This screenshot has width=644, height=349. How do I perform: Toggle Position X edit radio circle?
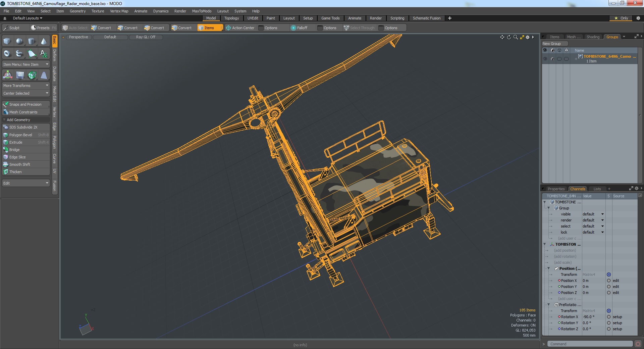click(x=609, y=281)
